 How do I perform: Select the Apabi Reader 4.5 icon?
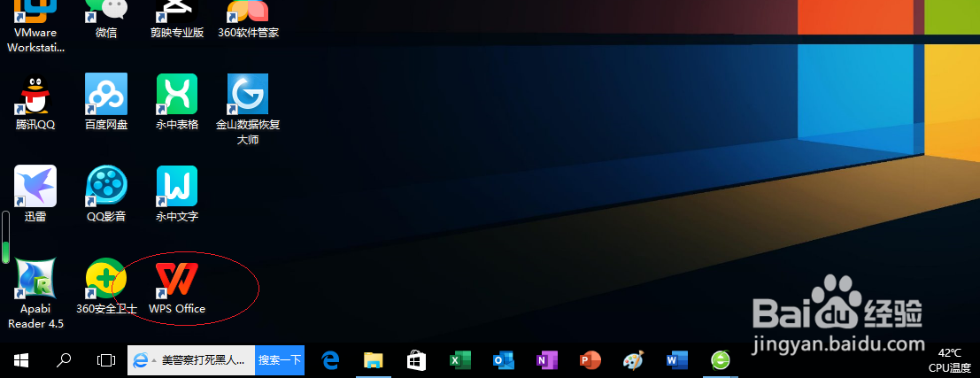coord(35,278)
